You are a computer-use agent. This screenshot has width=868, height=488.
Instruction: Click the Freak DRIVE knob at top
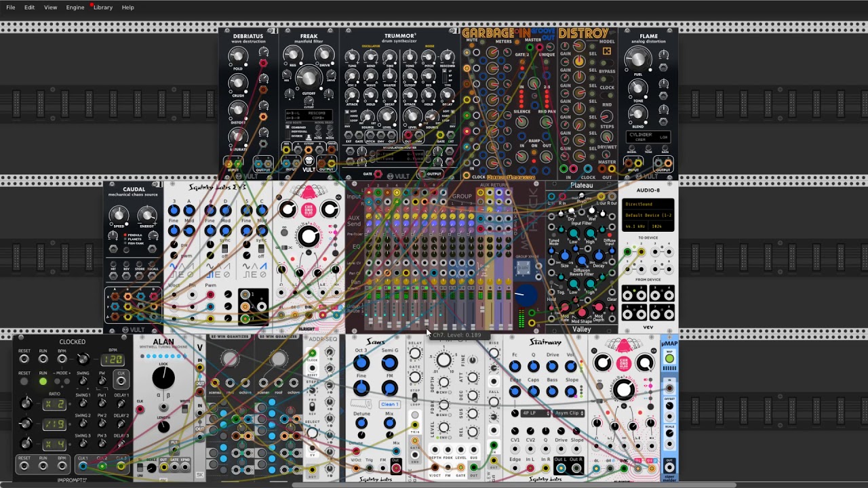point(325,54)
